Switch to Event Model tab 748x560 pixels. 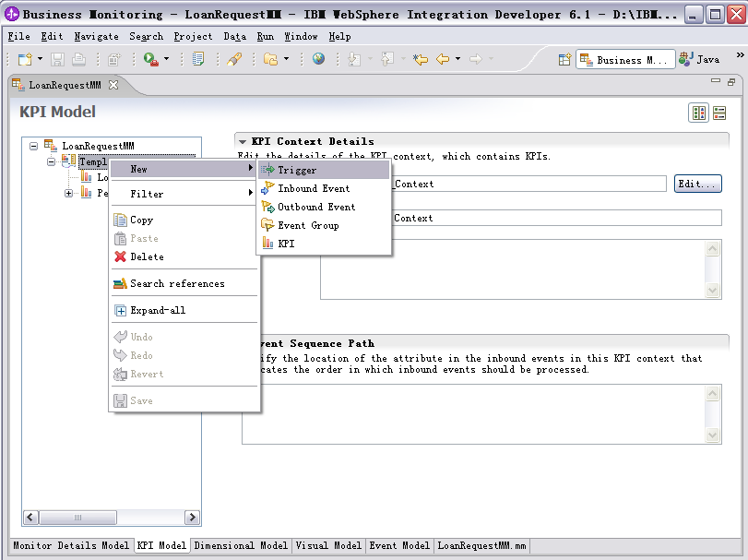[x=399, y=545]
